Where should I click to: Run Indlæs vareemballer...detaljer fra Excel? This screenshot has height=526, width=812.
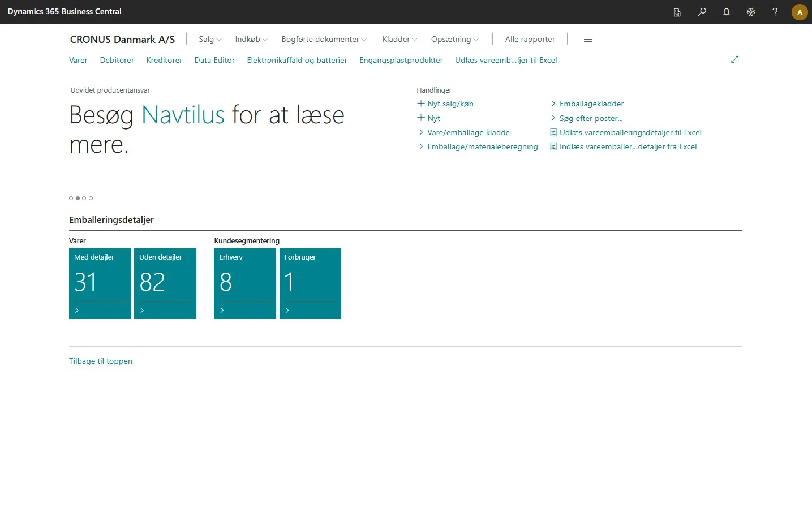point(624,146)
